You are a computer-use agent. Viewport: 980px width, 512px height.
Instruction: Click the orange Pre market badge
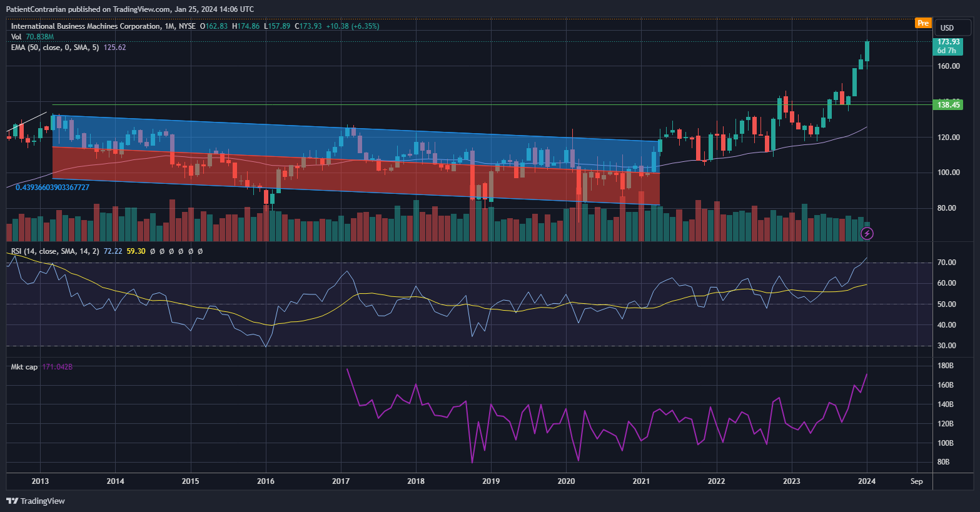click(923, 23)
